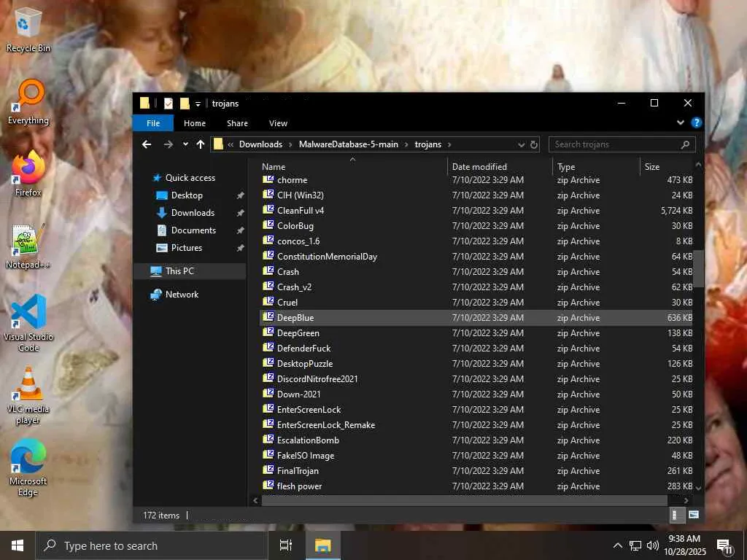The width and height of the screenshot is (747, 560).
Task: Open the File menu
Action: (153, 123)
